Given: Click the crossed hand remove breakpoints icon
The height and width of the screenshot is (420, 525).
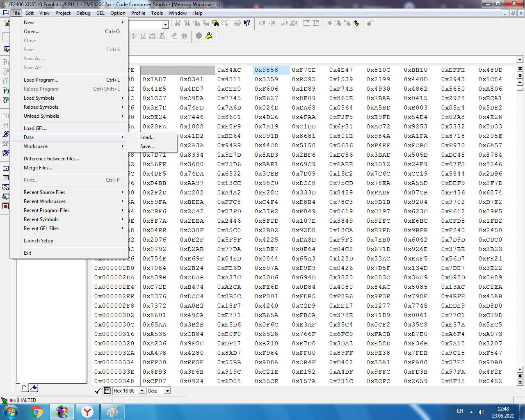Looking at the screenshot, I should coord(184,36).
